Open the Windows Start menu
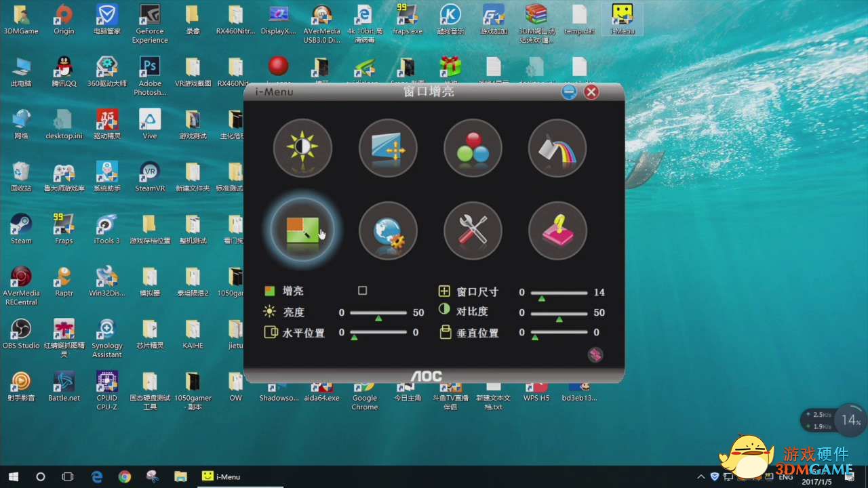 14,476
